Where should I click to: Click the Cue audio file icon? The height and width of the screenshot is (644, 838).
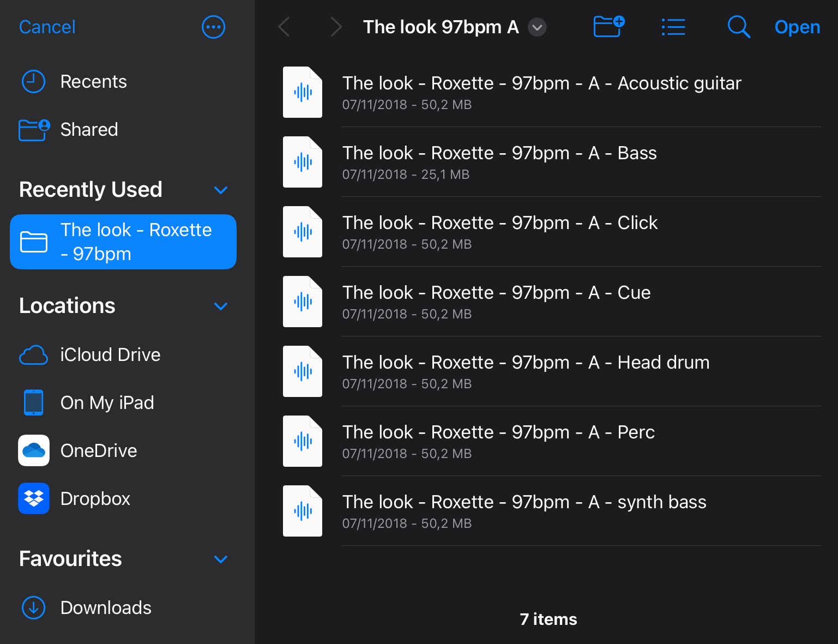tap(303, 302)
